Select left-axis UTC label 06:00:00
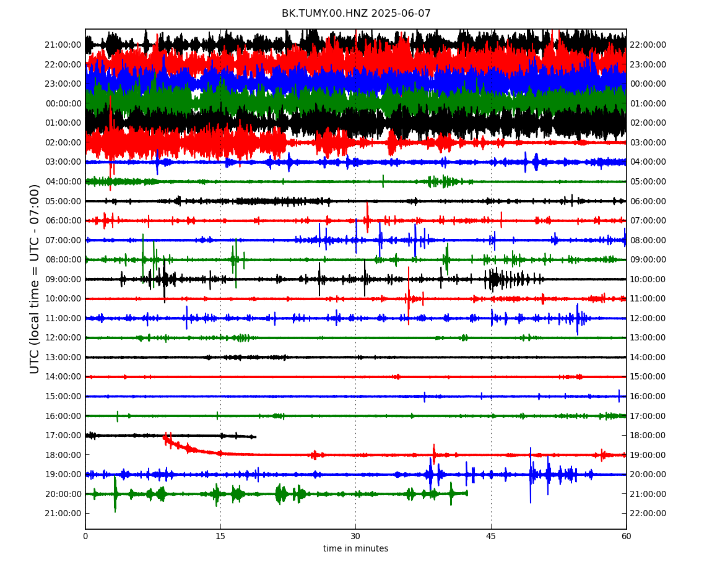 click(63, 221)
